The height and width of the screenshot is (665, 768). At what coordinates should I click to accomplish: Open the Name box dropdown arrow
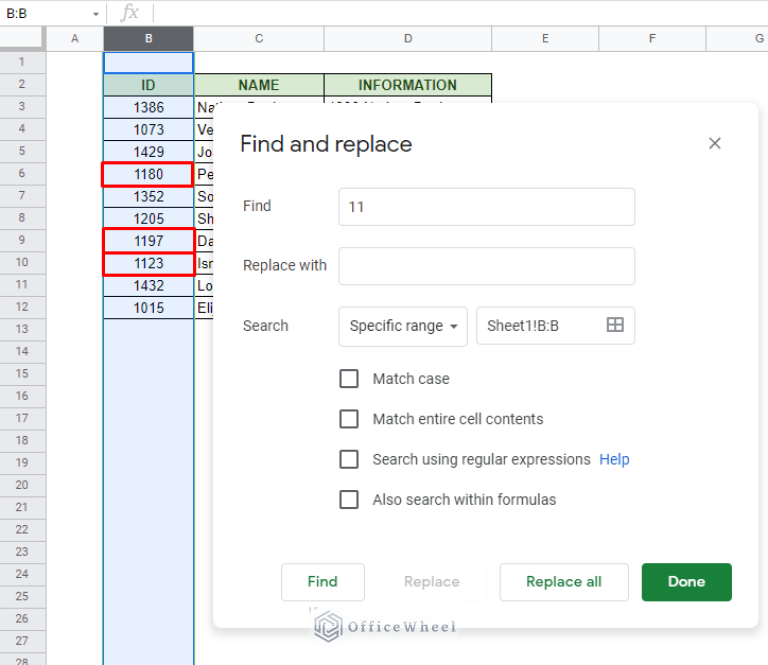[96, 14]
